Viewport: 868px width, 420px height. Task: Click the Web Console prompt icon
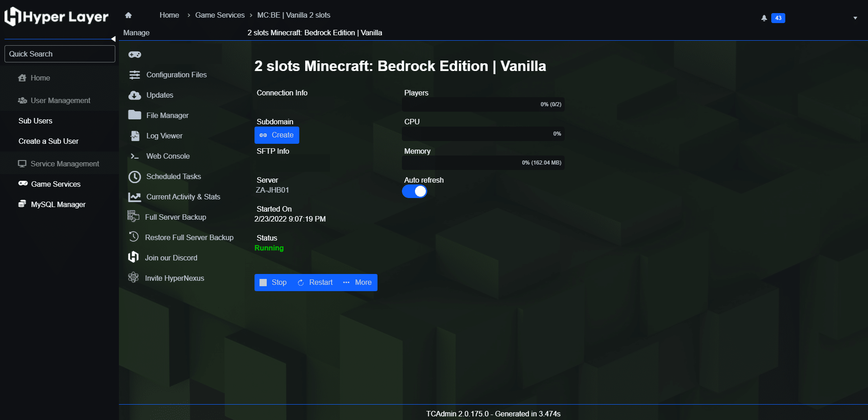[x=135, y=156]
